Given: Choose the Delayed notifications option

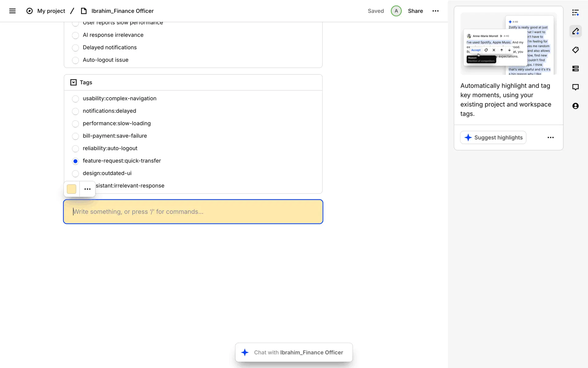Looking at the screenshot, I should [75, 48].
